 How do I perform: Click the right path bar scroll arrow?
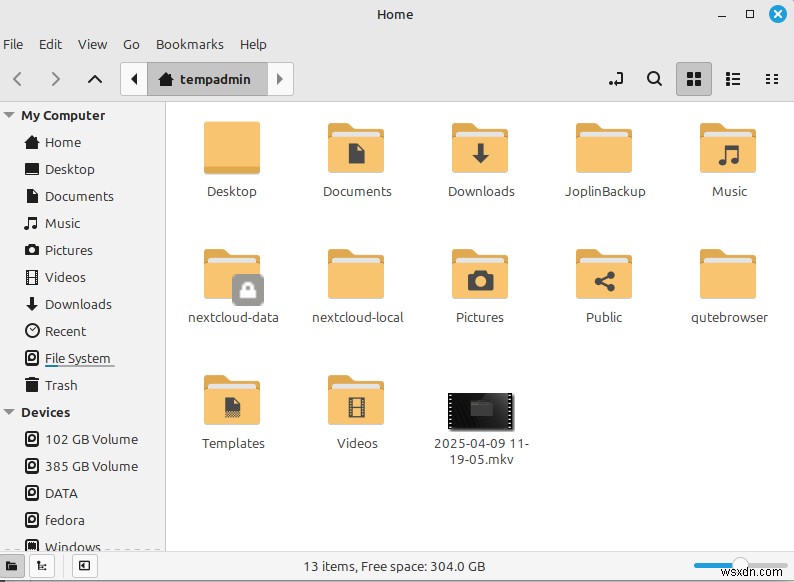280,79
